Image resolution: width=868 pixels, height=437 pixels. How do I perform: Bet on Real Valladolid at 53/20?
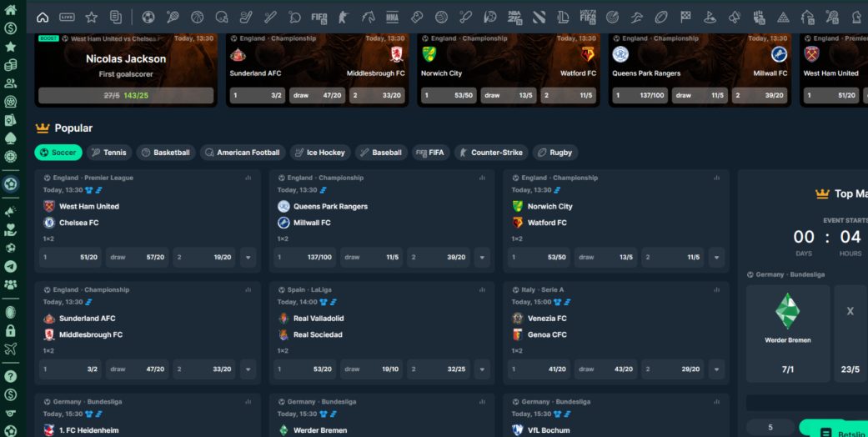[304, 369]
